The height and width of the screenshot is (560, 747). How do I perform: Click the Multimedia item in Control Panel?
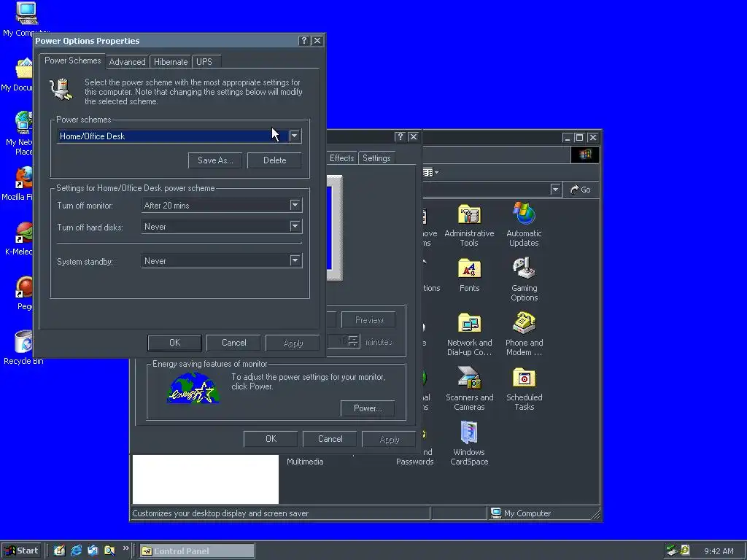click(x=305, y=462)
